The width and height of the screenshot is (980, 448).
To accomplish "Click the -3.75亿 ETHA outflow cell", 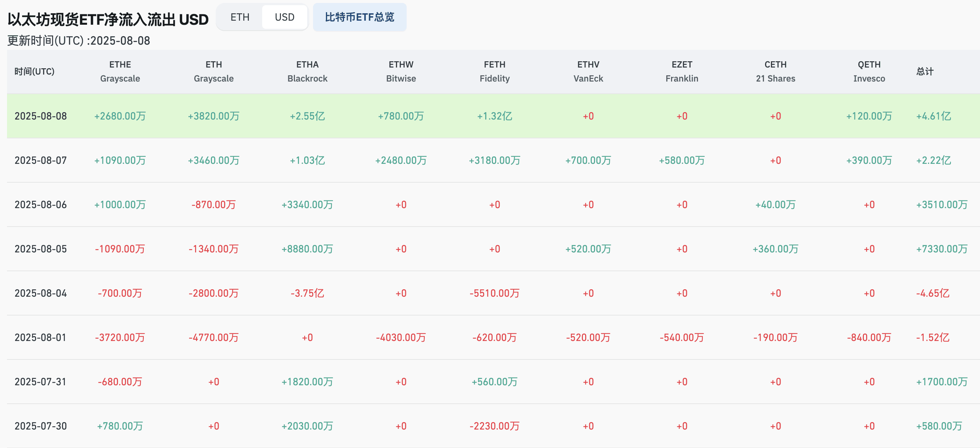I will coord(307,293).
